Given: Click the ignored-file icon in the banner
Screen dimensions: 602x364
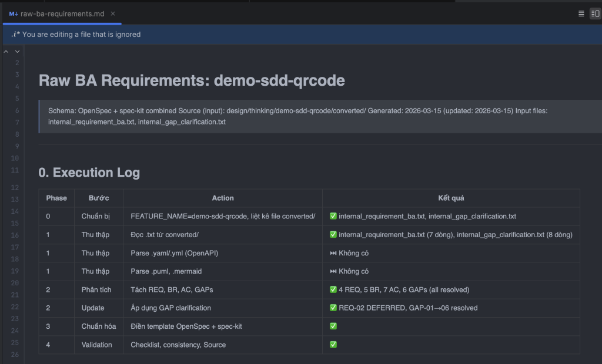Looking at the screenshot, I should [15, 35].
